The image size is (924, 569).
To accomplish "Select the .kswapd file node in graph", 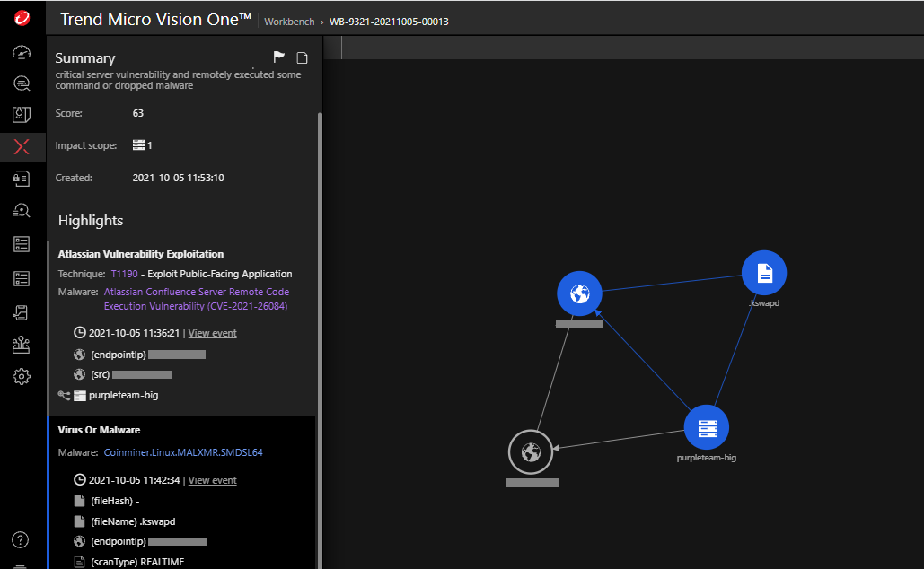I will point(764,273).
